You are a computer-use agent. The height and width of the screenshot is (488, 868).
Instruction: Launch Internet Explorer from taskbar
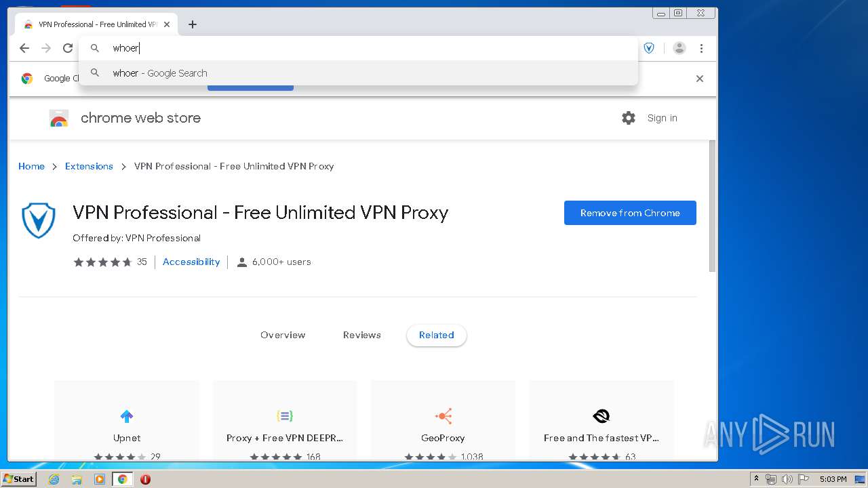[x=54, y=479]
